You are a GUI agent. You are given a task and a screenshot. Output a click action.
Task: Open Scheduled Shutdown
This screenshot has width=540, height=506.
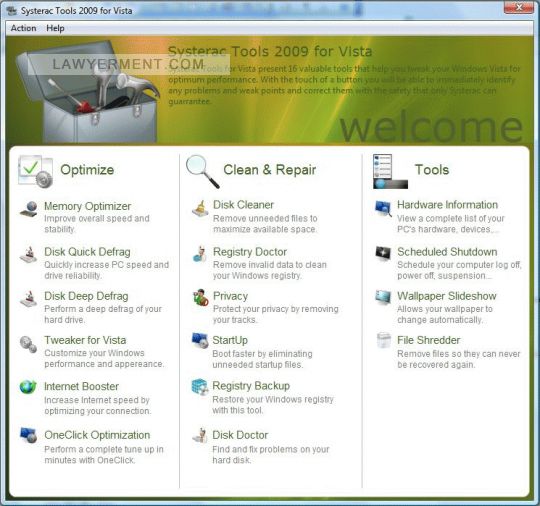(x=447, y=252)
